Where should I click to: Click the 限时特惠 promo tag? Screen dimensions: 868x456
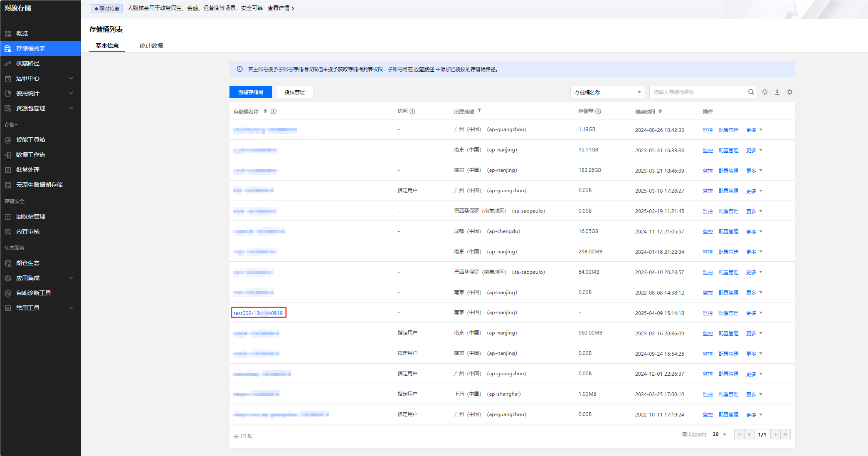[107, 8]
